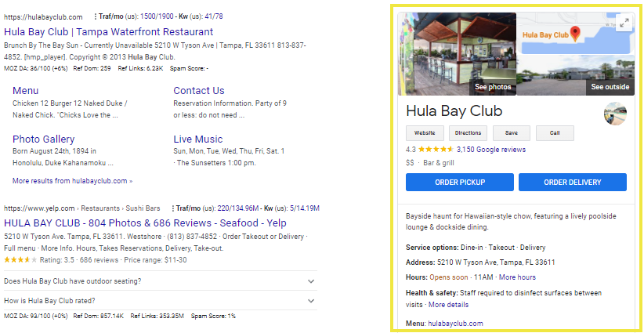
Task: Click the three-dot icon beside hulabayclub.com URL
Action: tap(96, 16)
